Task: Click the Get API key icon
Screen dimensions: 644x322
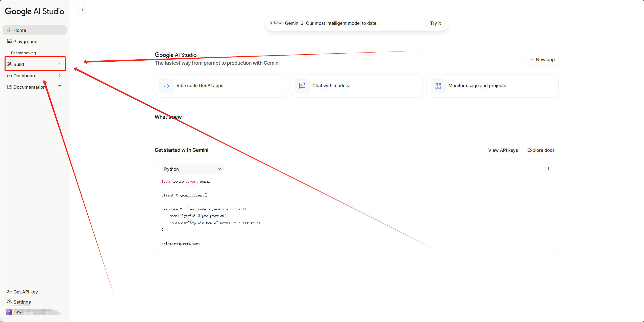Action: coord(9,292)
